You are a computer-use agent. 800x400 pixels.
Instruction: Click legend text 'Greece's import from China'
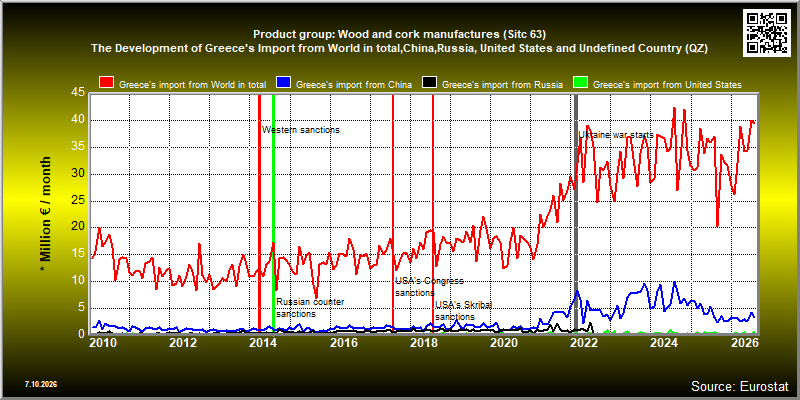pyautogui.click(x=354, y=84)
